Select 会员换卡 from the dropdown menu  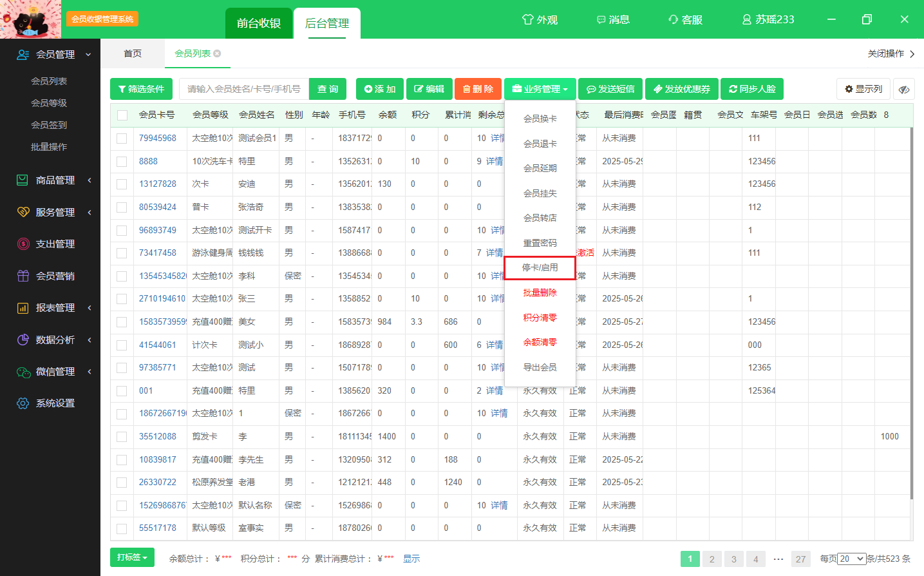click(x=540, y=119)
